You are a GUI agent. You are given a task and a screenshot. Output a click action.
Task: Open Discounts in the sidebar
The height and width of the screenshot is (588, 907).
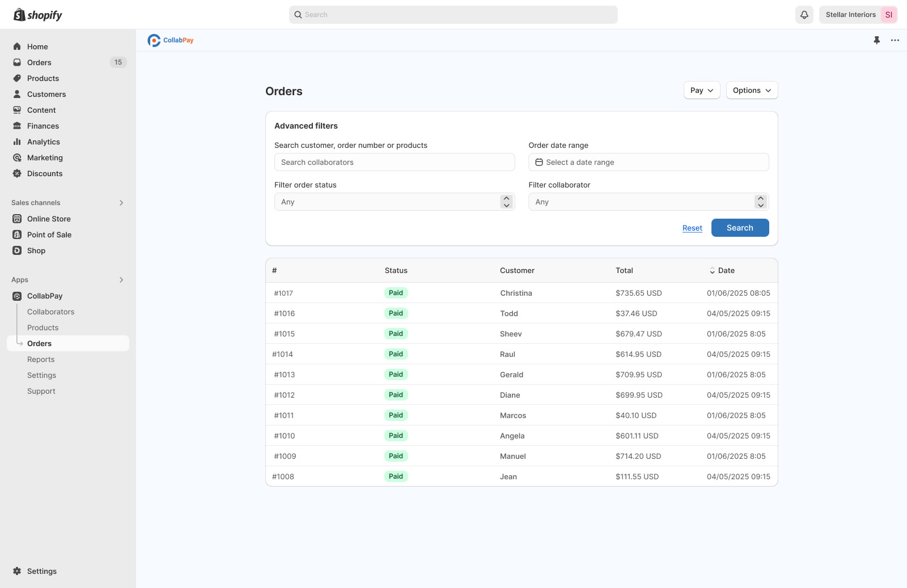(45, 173)
